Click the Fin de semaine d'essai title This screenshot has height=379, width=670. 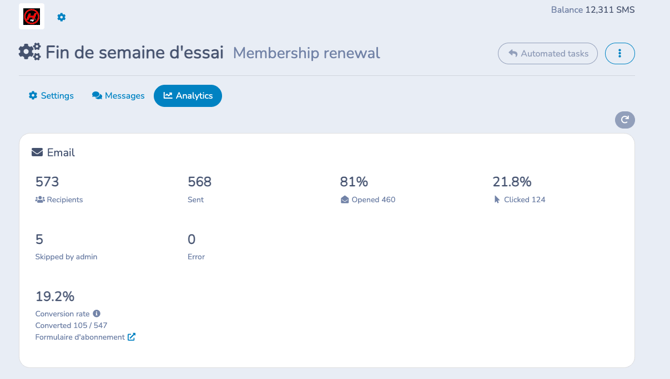click(134, 53)
